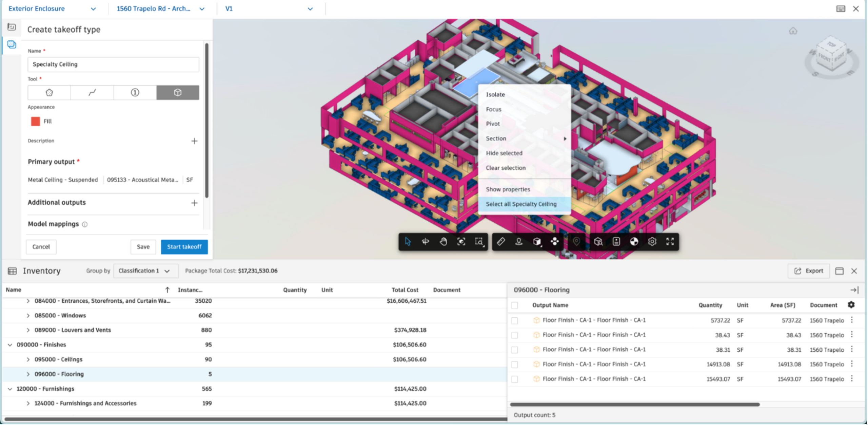
Task: Select the area polygon takeoff tool
Action: coord(49,93)
